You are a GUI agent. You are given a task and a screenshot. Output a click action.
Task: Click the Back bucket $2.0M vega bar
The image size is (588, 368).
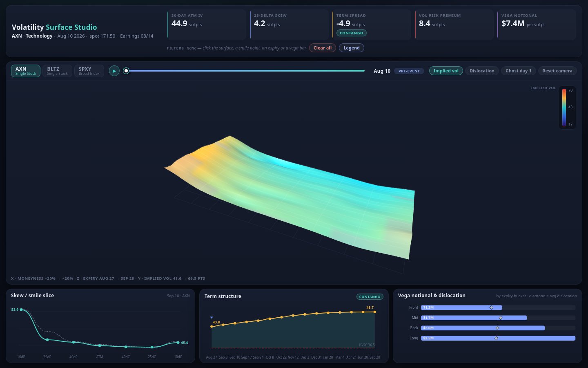483,328
